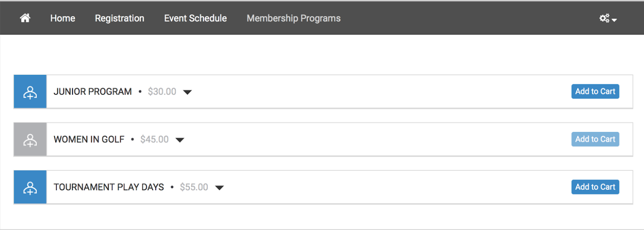Image resolution: width=644 pixels, height=230 pixels.
Task: Click the Tournament Play Days member icon
Action: [30, 187]
